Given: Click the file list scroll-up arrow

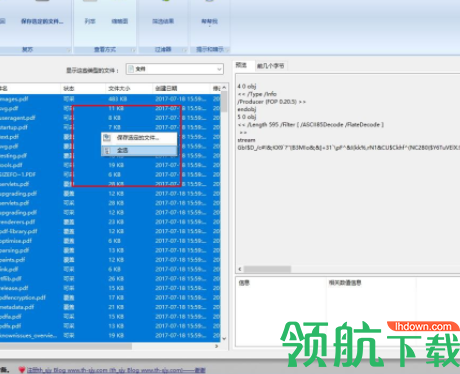Looking at the screenshot, I should pos(224,88).
